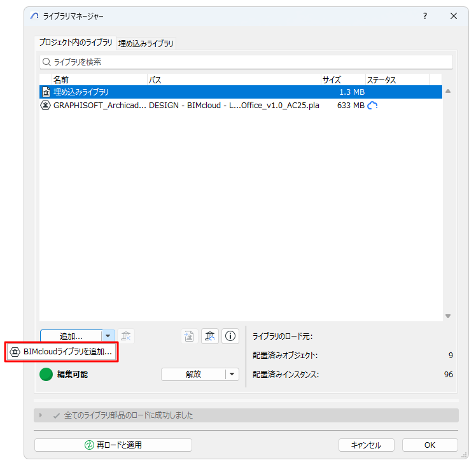Select the GRAPHISOFT_Archicad library row
This screenshot has width=476, height=465.
tap(241, 106)
